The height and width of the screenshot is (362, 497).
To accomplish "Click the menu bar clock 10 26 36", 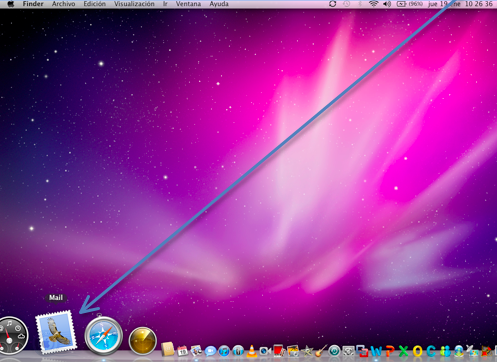I will (478, 4).
